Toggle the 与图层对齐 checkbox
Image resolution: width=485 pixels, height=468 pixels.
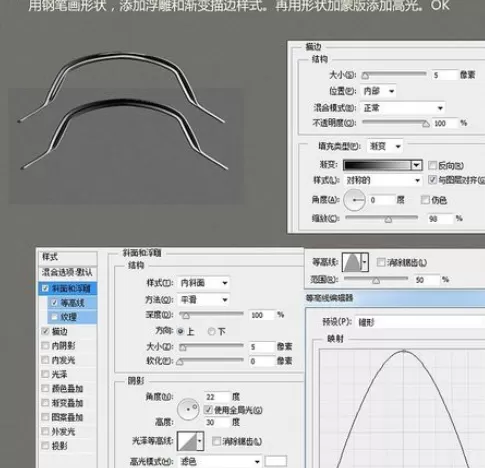coord(432,180)
